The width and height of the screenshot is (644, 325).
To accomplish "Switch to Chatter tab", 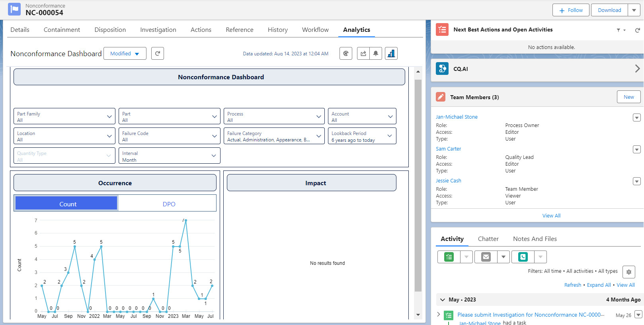I will coord(488,239).
